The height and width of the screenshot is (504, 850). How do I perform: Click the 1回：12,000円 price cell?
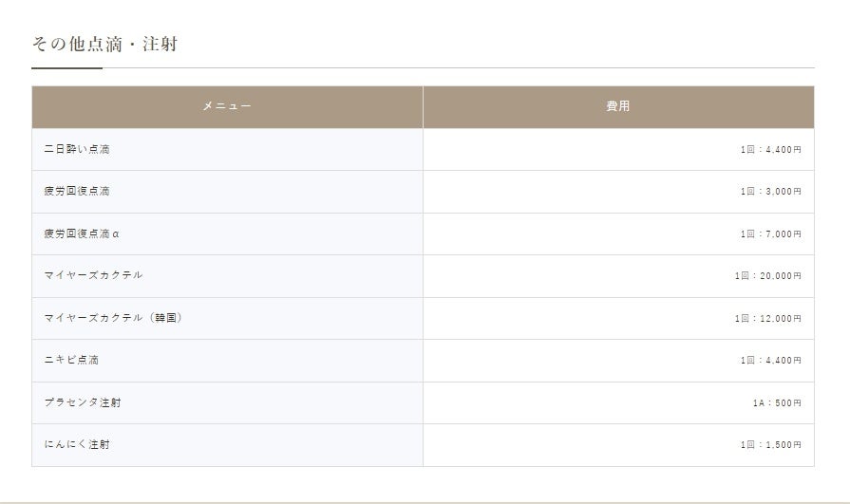pyautogui.click(x=768, y=319)
